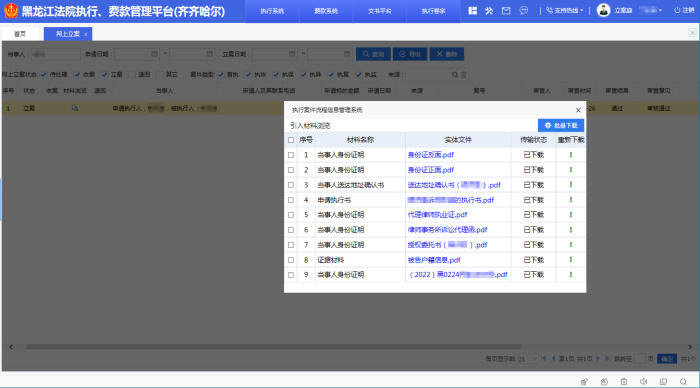700x388 pixels.
Task: Click the horizontal scrollbar below the table
Action: point(273,346)
